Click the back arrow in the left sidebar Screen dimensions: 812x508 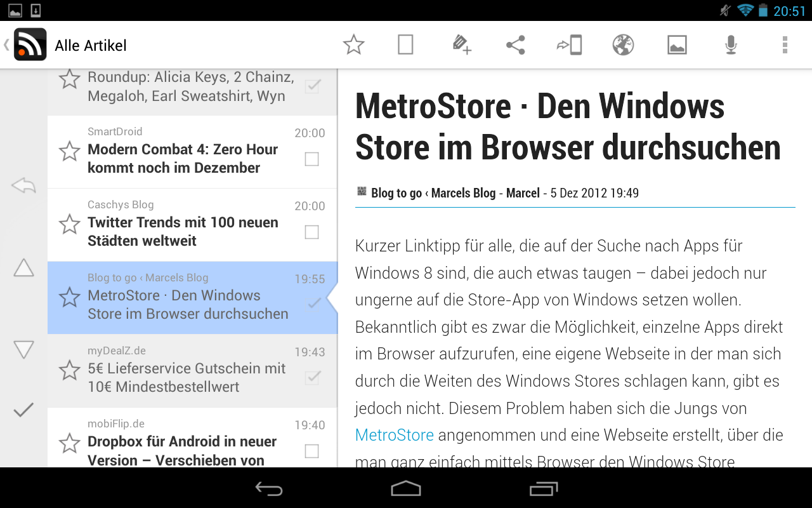(23, 186)
